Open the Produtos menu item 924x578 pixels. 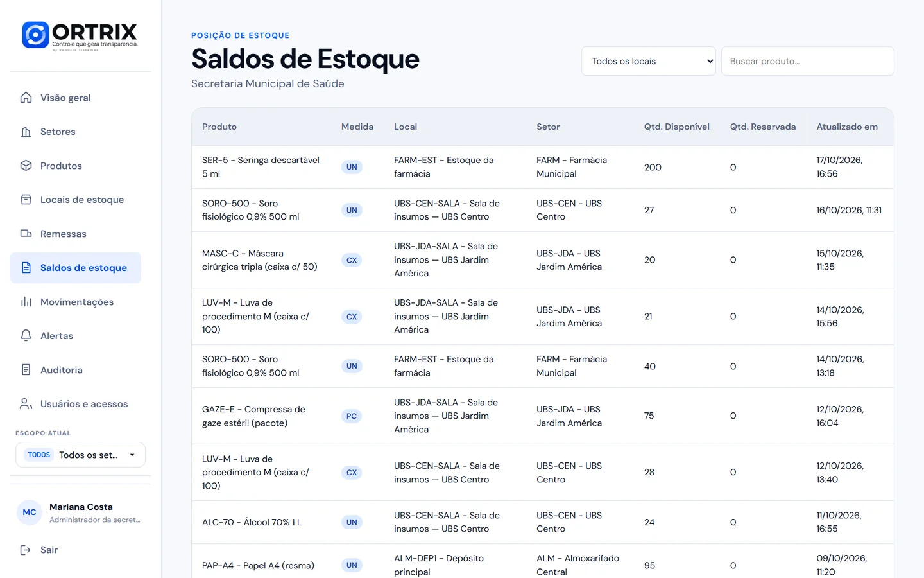click(x=76, y=166)
